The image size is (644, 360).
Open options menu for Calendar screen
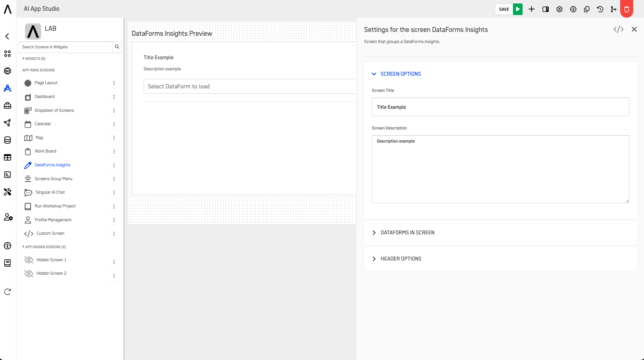(x=114, y=124)
